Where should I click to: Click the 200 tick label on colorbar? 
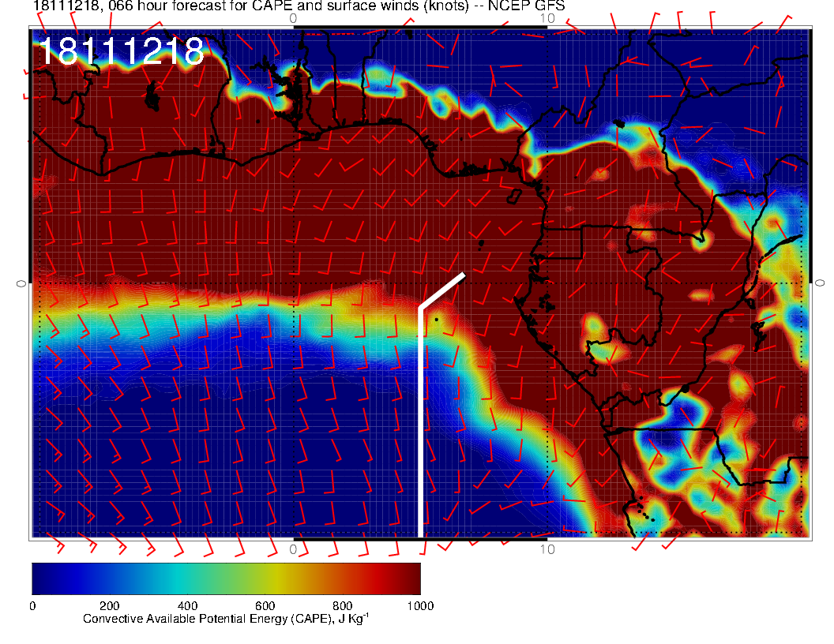click(x=109, y=606)
